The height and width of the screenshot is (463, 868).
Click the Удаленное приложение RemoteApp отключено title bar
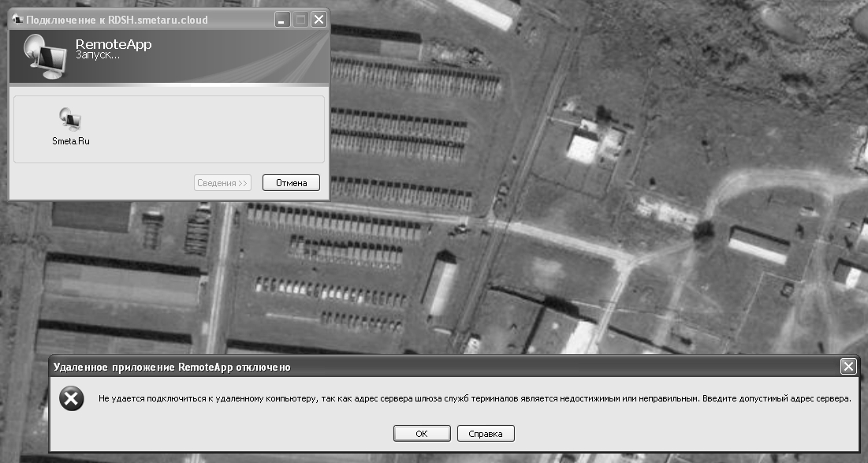[454, 366]
